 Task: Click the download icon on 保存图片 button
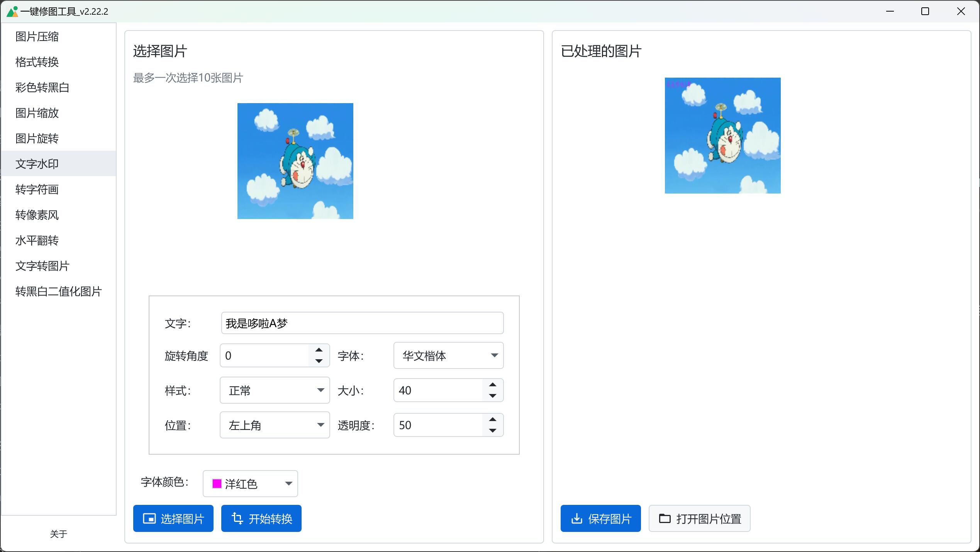coord(576,518)
